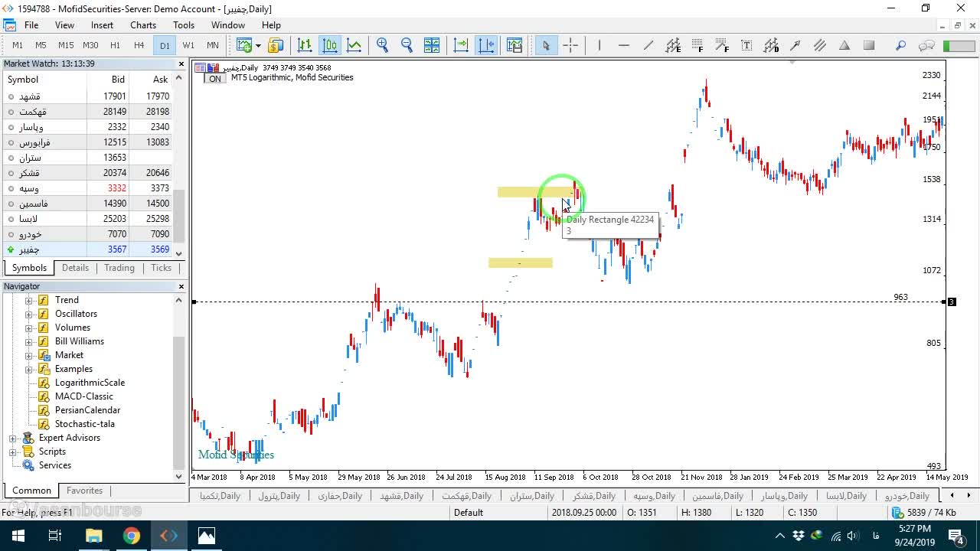The image size is (980, 551).
Task: Tile chart windows icon
Action: 432,45
